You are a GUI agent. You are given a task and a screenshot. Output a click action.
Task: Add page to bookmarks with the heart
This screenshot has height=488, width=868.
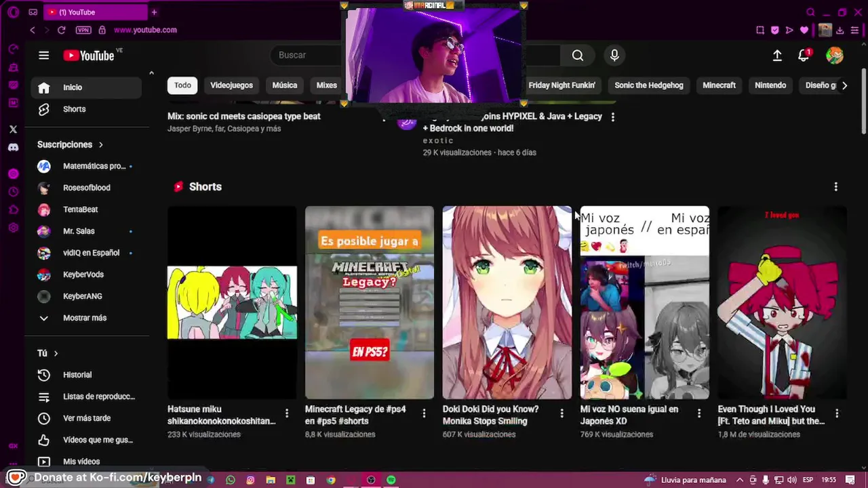point(804,30)
